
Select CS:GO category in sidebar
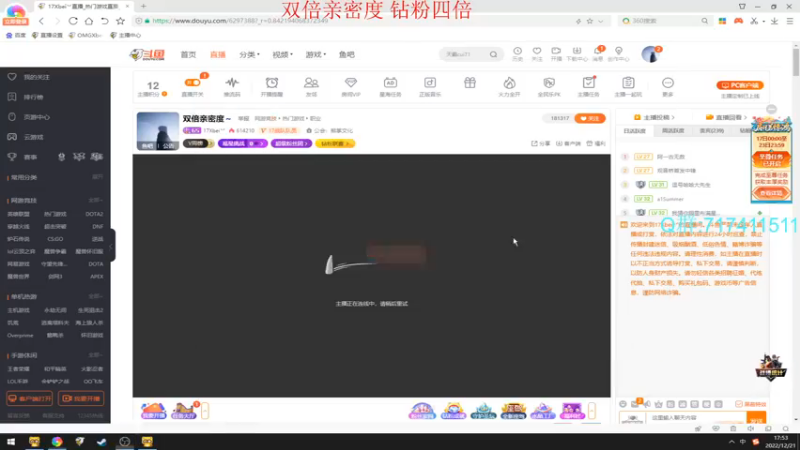click(55, 239)
